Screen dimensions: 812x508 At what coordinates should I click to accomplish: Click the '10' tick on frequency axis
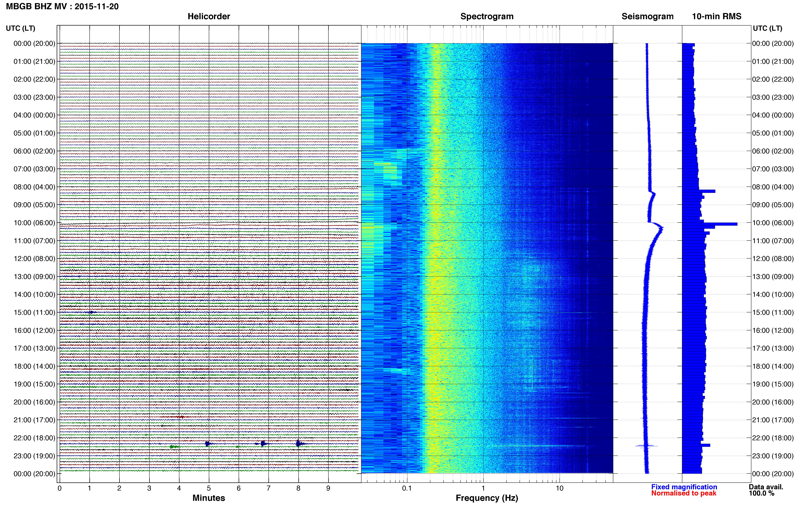[x=559, y=488]
